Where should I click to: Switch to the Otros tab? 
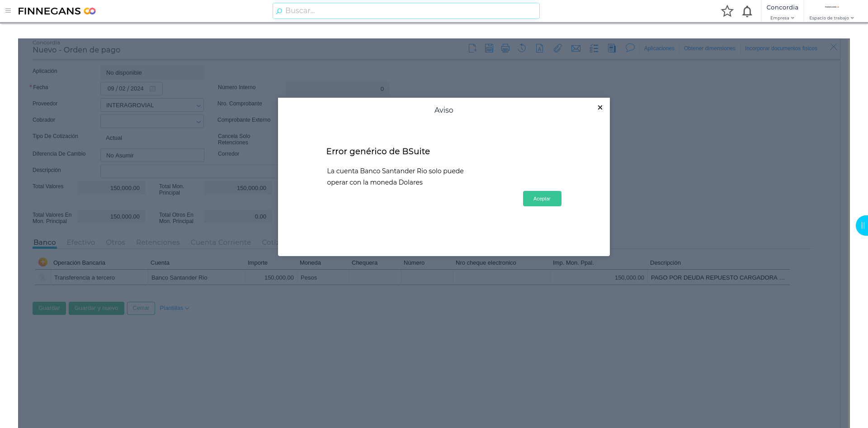pos(115,243)
